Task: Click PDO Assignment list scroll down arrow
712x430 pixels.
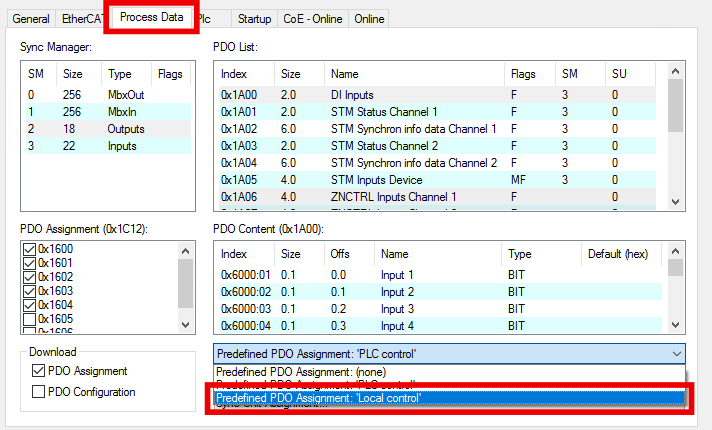Action: [x=185, y=325]
